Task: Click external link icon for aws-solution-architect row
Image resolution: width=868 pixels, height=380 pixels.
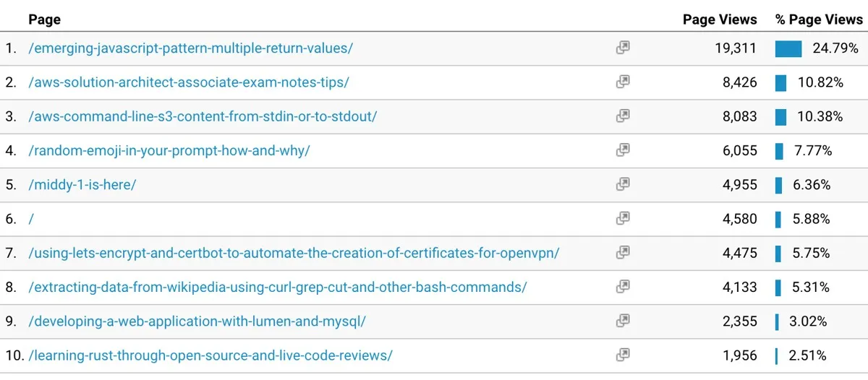Action: pyautogui.click(x=622, y=82)
